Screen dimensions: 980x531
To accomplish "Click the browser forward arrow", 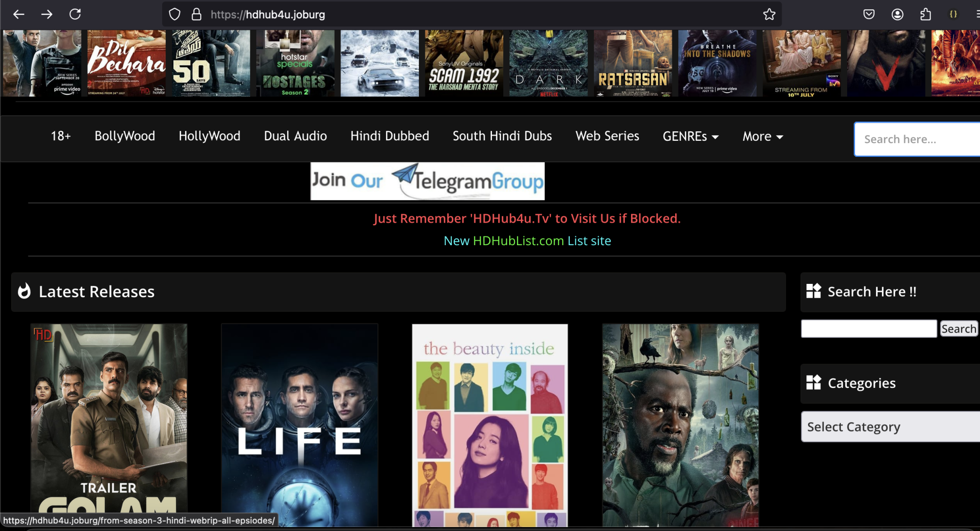I will tap(47, 14).
